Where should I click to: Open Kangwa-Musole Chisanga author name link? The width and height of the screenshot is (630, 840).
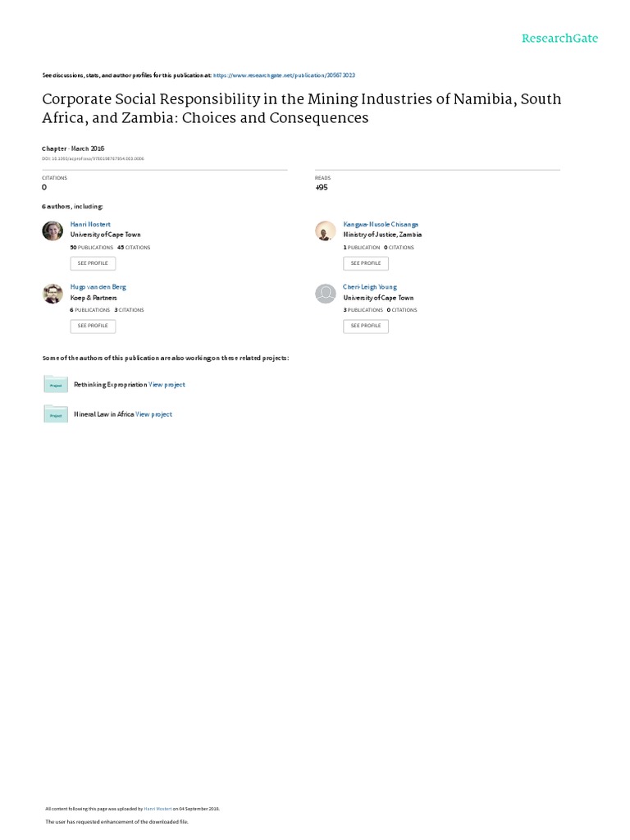(x=381, y=224)
